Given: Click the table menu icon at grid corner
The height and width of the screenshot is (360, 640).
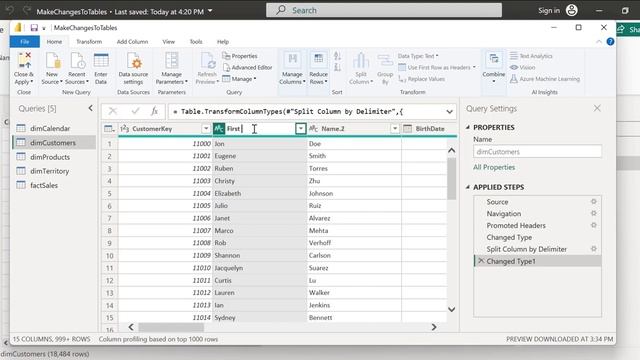Looking at the screenshot, I should (x=109, y=129).
